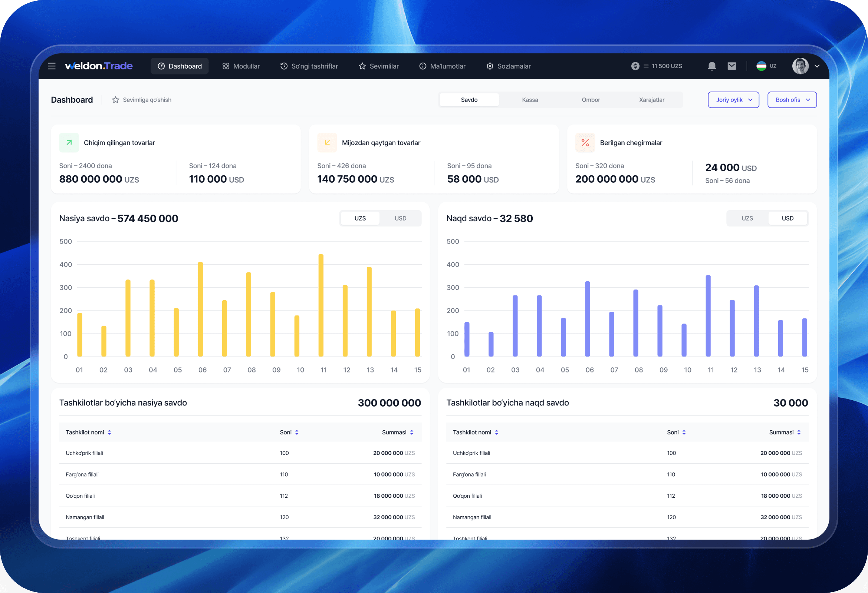Click the green arrow Chiqim qilingan icon
Image resolution: width=868 pixels, height=593 pixels.
69,143
